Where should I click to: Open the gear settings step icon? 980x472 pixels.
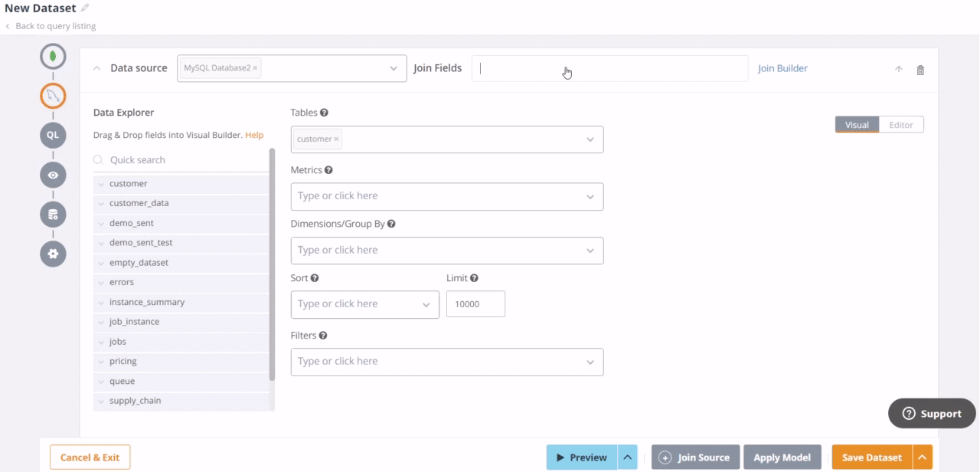click(x=53, y=254)
